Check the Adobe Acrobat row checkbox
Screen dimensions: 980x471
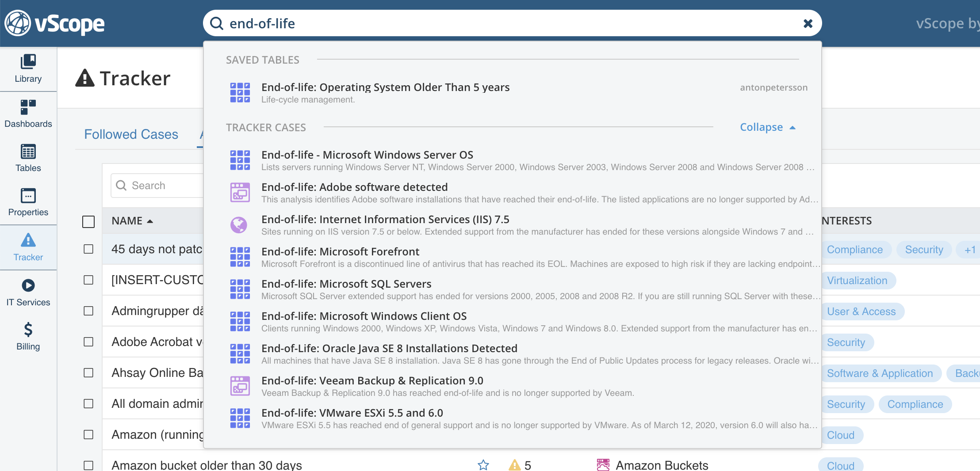tap(88, 342)
